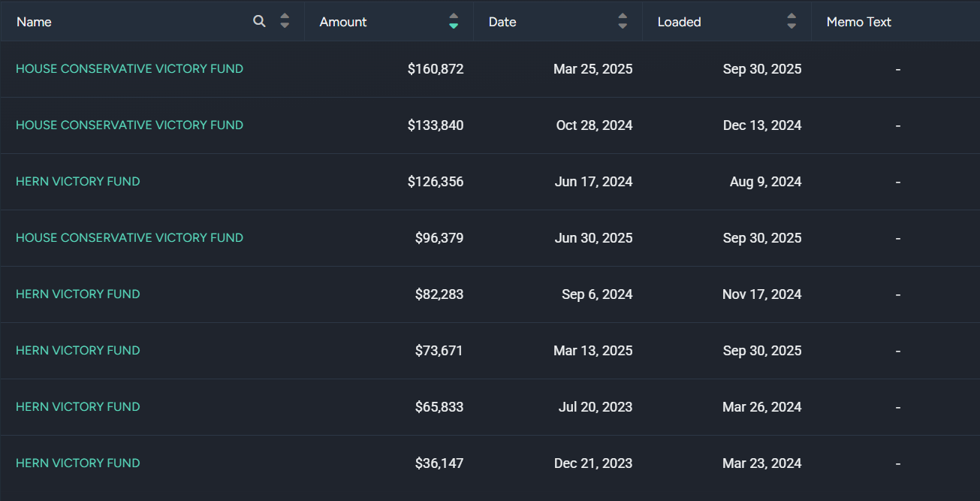
Task: Open House Conservative Victory Fund link for $133,840
Action: [129, 125]
